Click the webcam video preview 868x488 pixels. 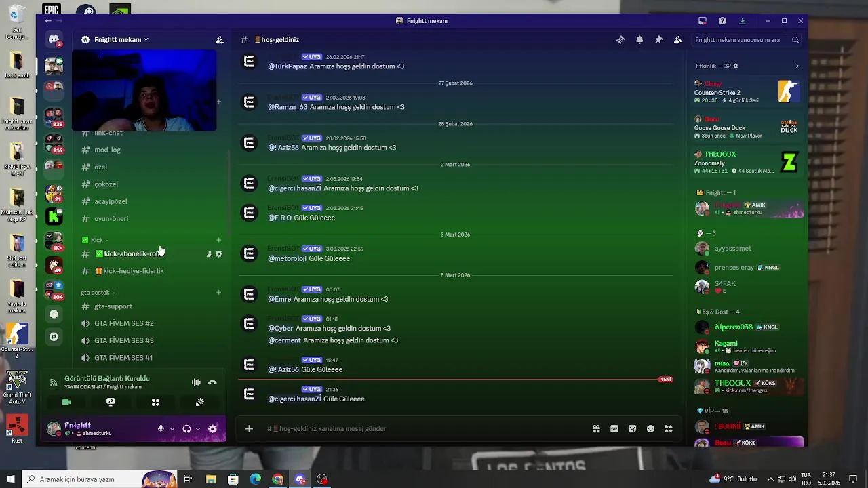[x=144, y=91]
